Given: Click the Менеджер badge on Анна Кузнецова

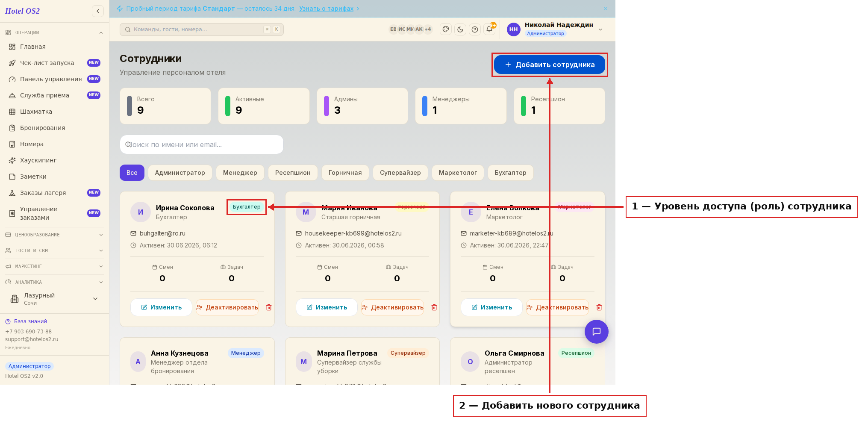Looking at the screenshot, I should 246,353.
